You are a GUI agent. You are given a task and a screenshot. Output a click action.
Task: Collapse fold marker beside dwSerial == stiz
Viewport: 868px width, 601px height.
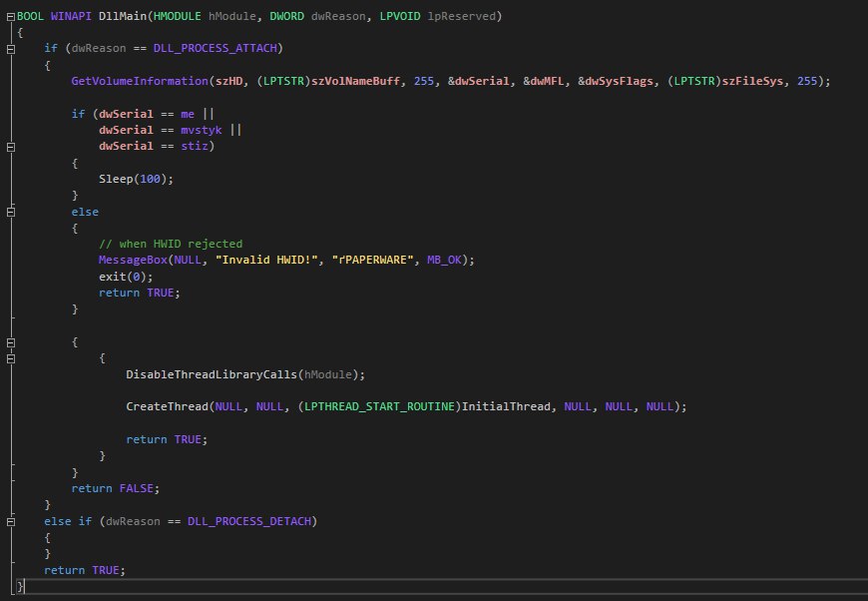(x=10, y=146)
